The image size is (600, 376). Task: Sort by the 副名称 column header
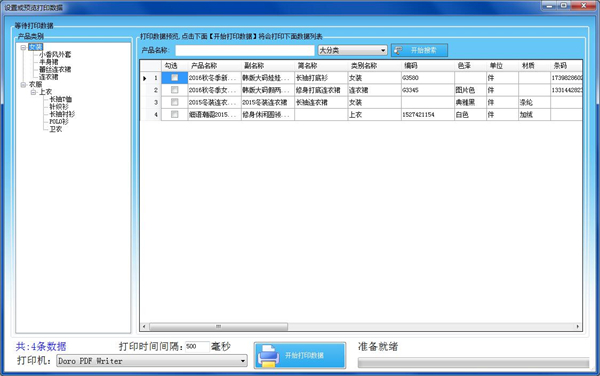[268, 66]
